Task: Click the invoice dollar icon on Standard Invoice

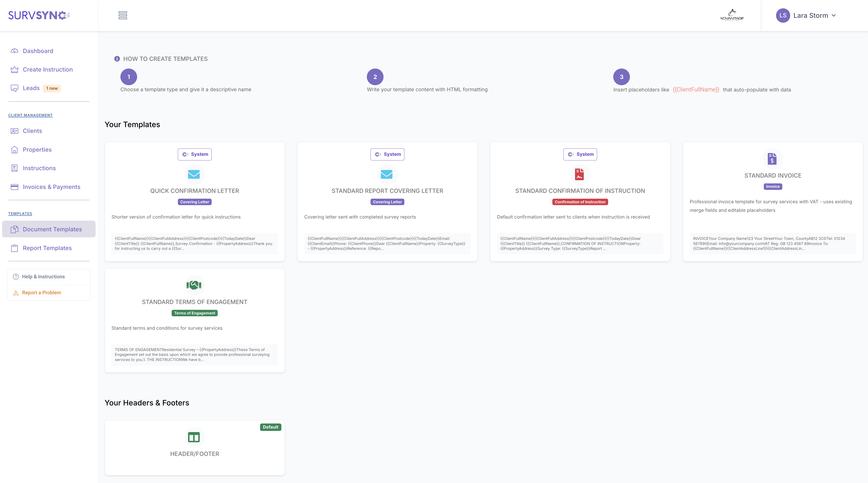Action: click(772, 159)
